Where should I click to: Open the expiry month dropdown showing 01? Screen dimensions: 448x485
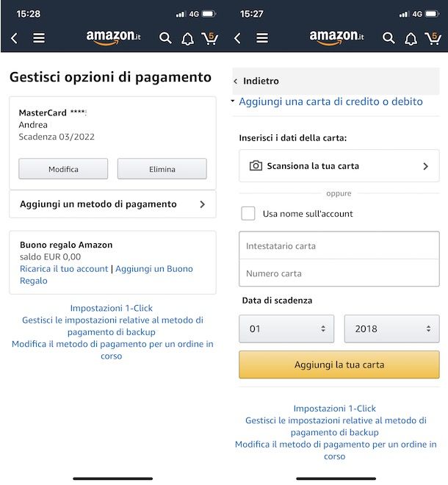click(286, 328)
